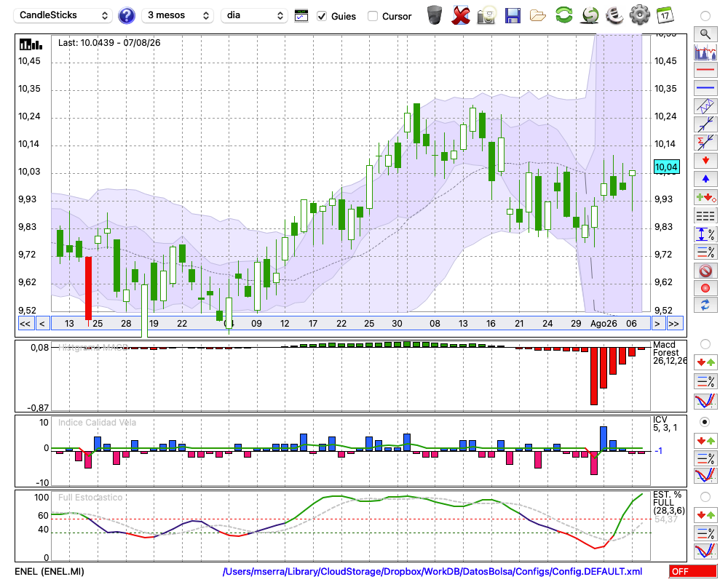The width and height of the screenshot is (728, 582).
Task: Open the CandleSticks chart type dropdown
Action: click(63, 15)
